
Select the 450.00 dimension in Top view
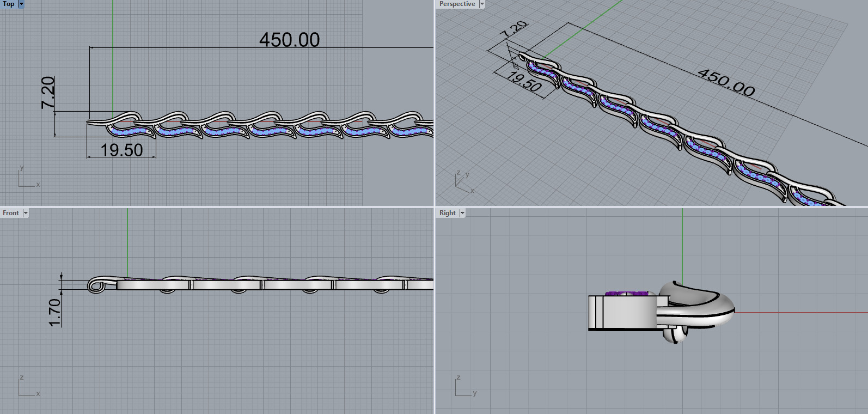pyautogui.click(x=289, y=40)
